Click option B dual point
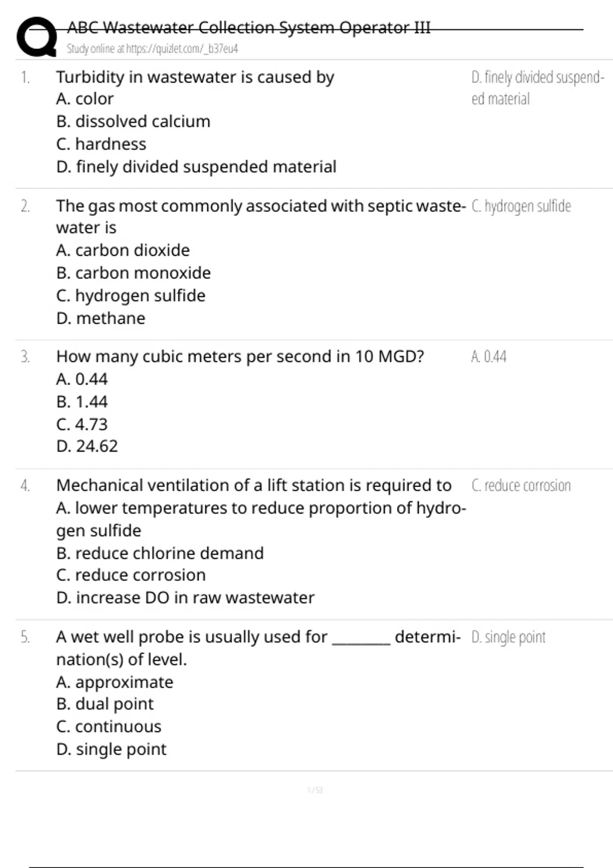Screen dimensions: 613x868 [x=105, y=704]
